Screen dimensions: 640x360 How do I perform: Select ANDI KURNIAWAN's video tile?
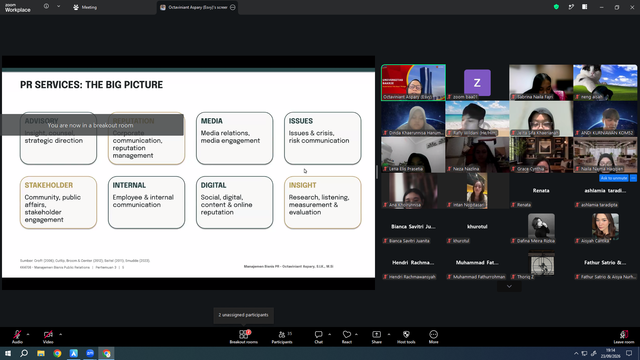tap(605, 118)
